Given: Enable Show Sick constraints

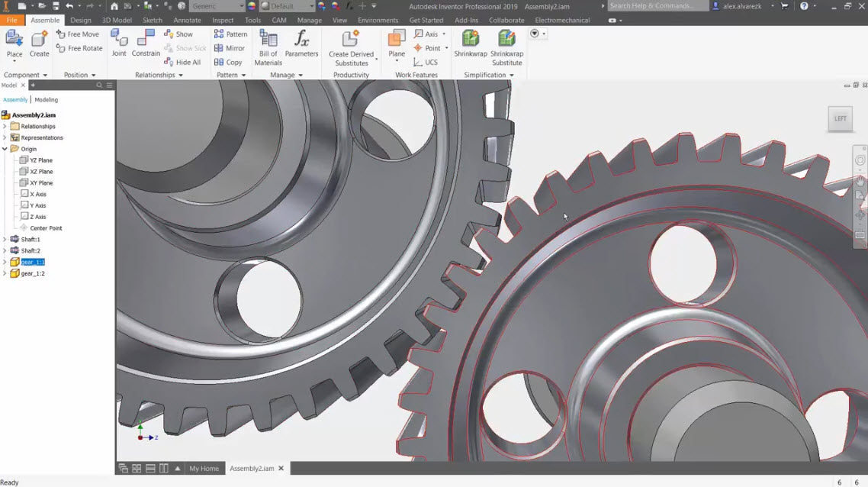Looking at the screenshot, I should 185,48.
